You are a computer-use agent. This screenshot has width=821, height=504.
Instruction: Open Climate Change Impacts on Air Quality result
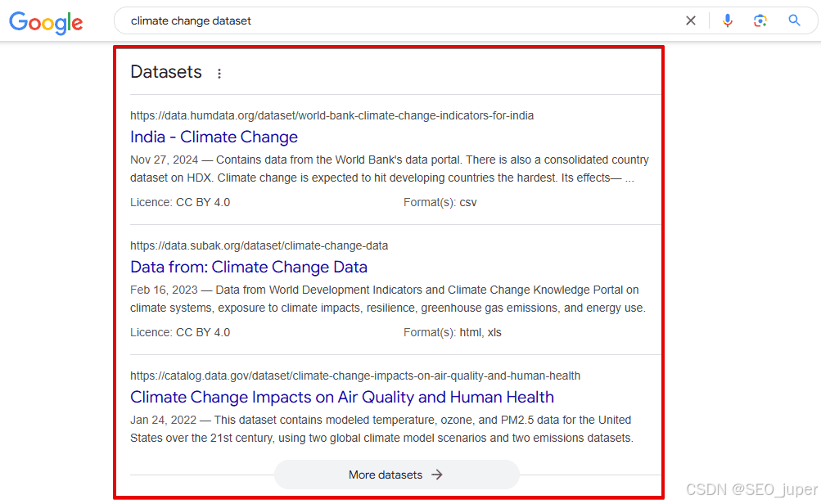click(342, 398)
